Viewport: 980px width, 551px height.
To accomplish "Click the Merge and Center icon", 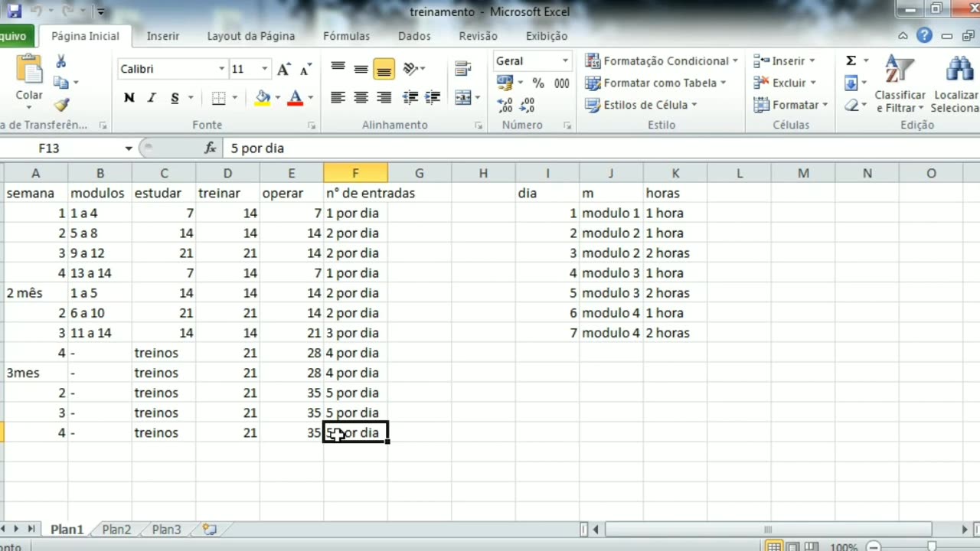I will pos(462,98).
